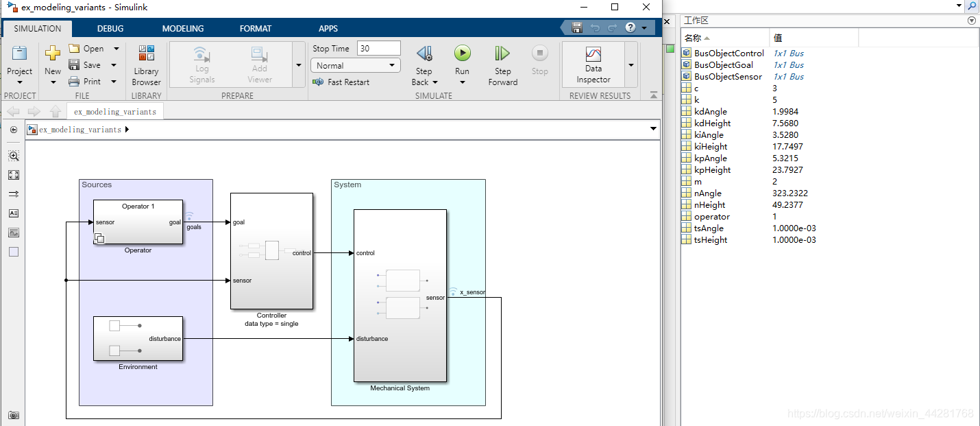
Task: Select the Mechanical System block
Action: pos(400,296)
